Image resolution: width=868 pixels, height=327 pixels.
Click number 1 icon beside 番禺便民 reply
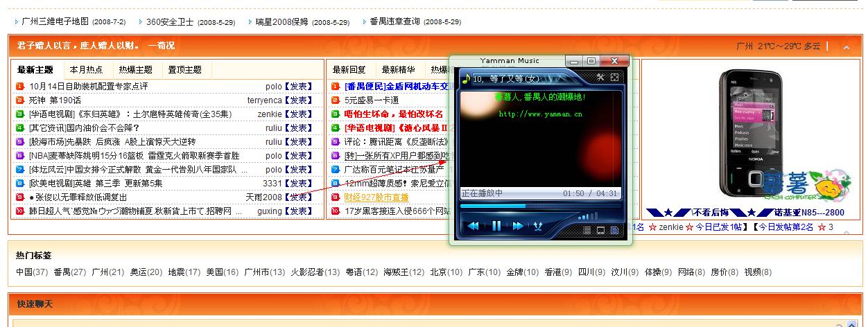tap(336, 87)
